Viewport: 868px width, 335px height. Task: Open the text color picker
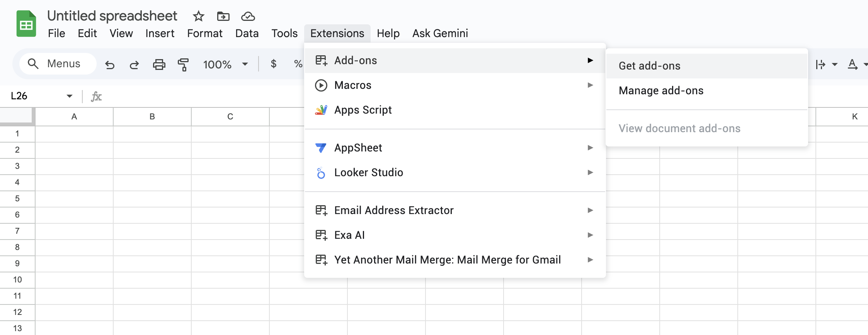click(852, 64)
